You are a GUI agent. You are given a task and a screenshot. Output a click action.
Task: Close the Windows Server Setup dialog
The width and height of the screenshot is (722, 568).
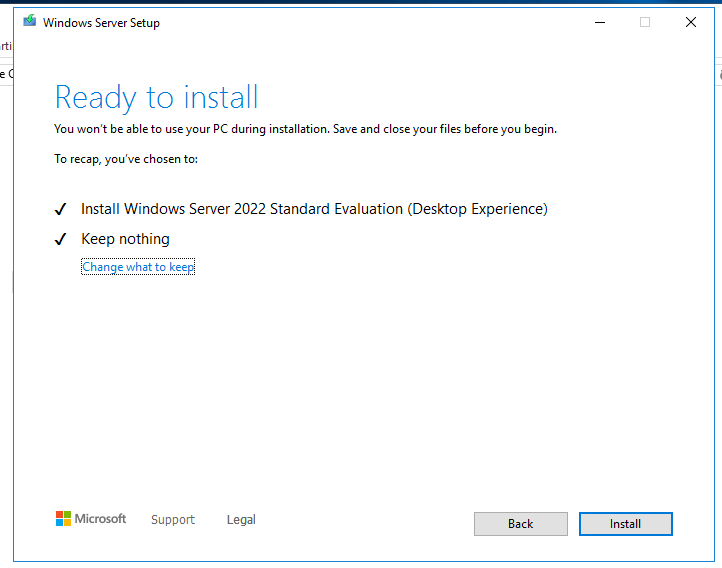pos(691,22)
